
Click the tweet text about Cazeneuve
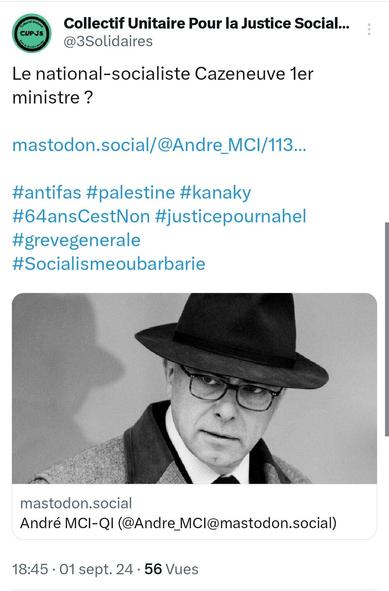[x=163, y=86]
